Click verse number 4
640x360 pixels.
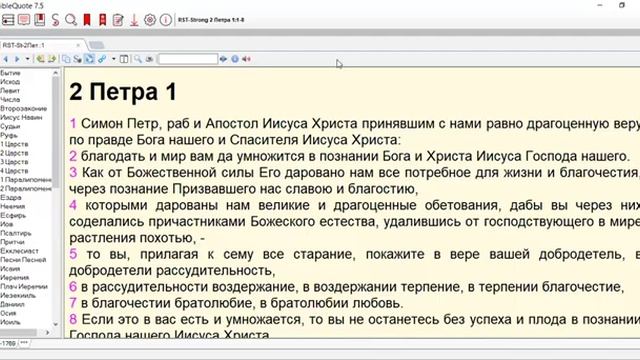click(x=73, y=205)
